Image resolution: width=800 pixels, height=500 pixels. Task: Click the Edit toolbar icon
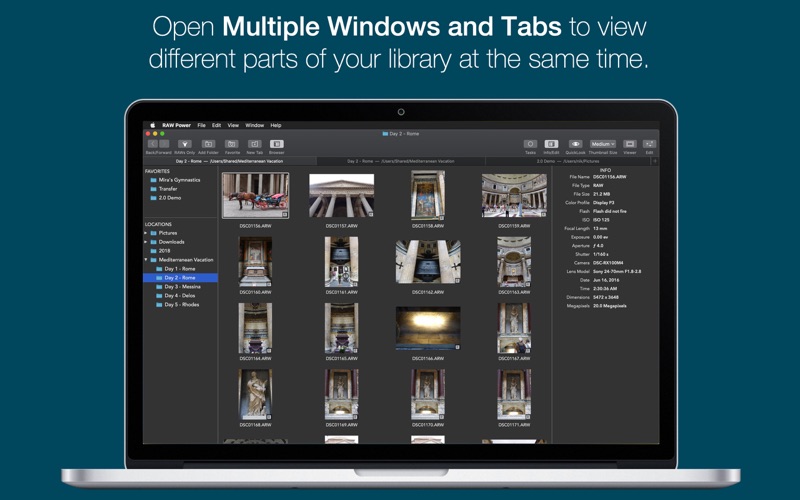tap(649, 144)
